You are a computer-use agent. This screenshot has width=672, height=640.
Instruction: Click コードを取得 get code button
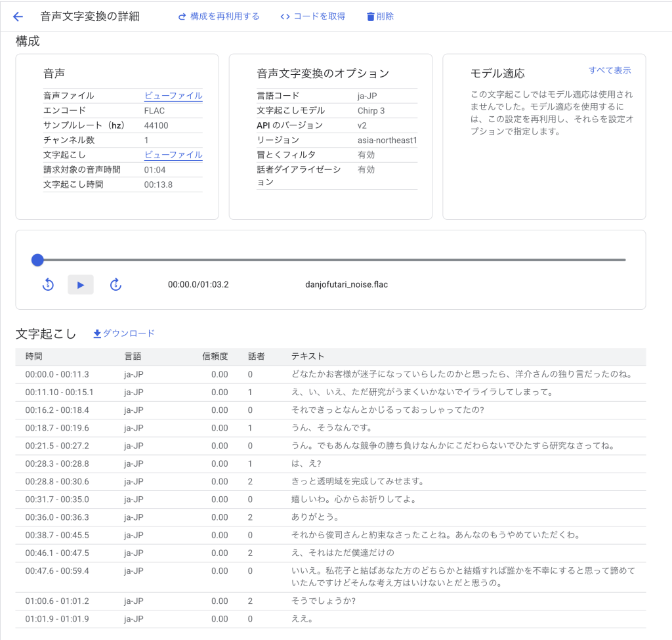[312, 16]
